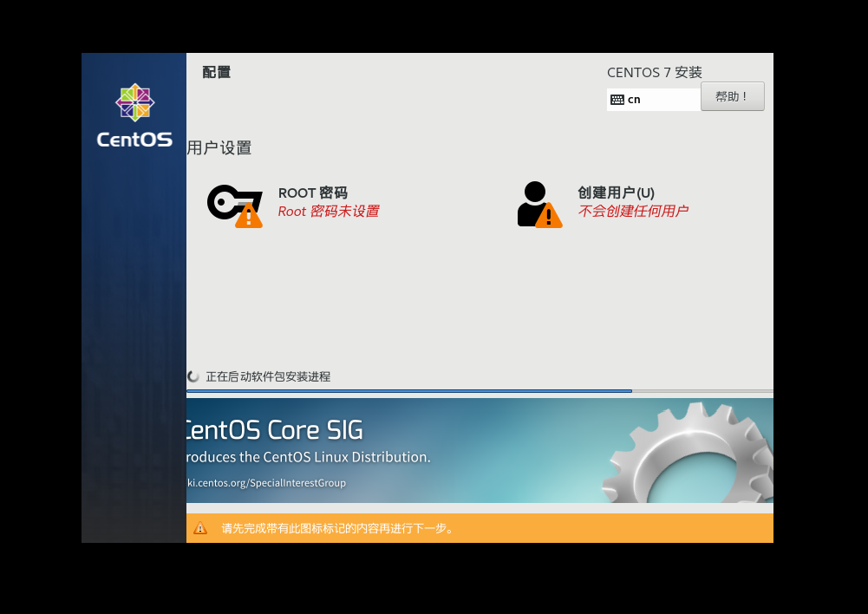Click the spinning progress indicator icon
Screen dimensions: 868x614
(193, 376)
